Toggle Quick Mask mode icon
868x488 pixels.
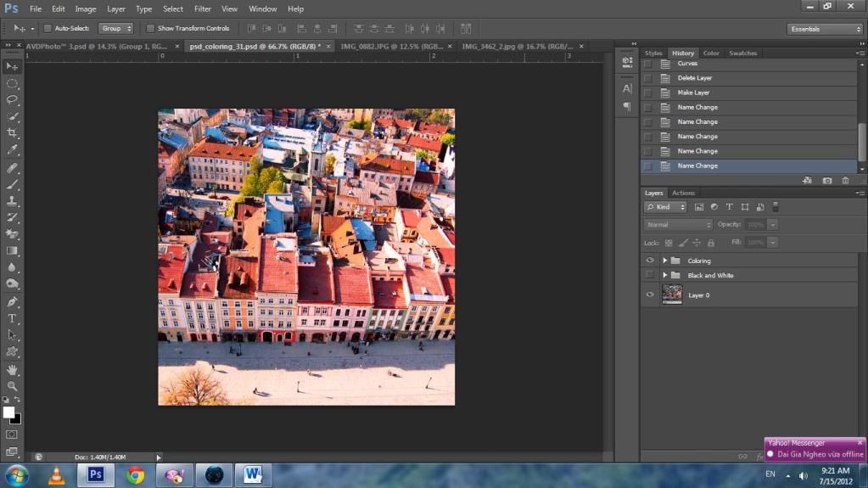12,435
